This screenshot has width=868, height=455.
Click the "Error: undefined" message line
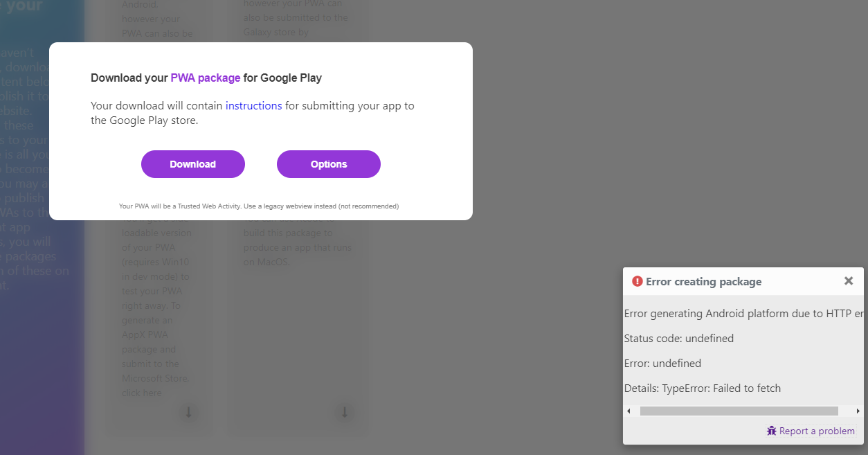[662, 363]
